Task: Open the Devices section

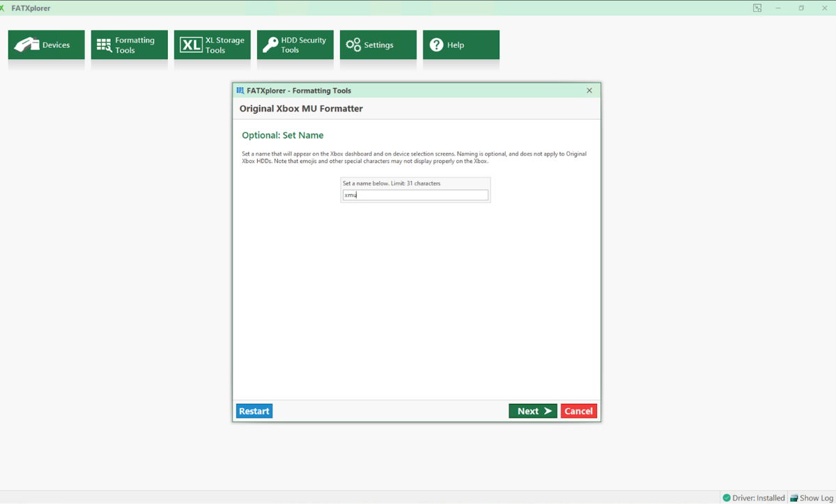Action: coord(46,45)
